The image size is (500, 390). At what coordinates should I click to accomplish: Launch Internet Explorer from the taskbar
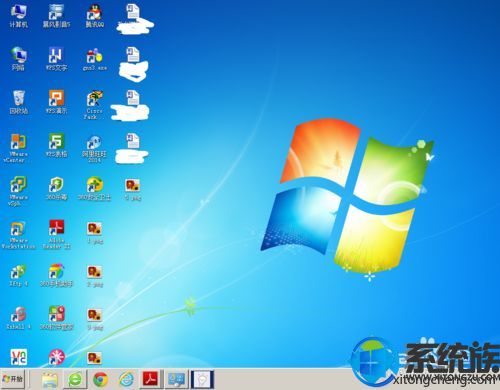pos(127,379)
